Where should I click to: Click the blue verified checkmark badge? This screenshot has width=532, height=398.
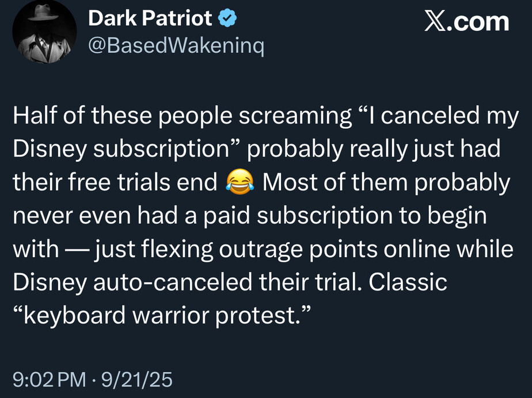pyautogui.click(x=228, y=20)
